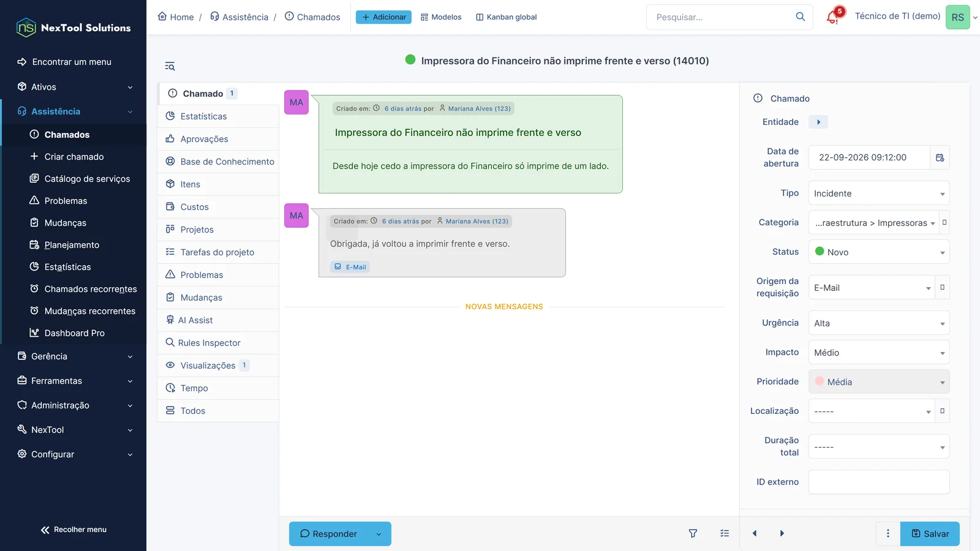980x551 pixels.
Task: Click the RS user avatar
Action: click(x=957, y=17)
